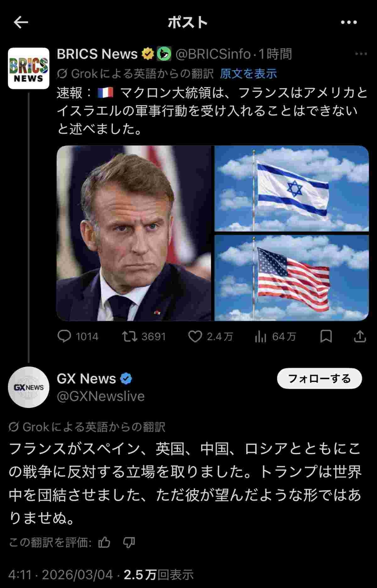
Task: Open BRICS News tweet more options
Action: [361, 54]
